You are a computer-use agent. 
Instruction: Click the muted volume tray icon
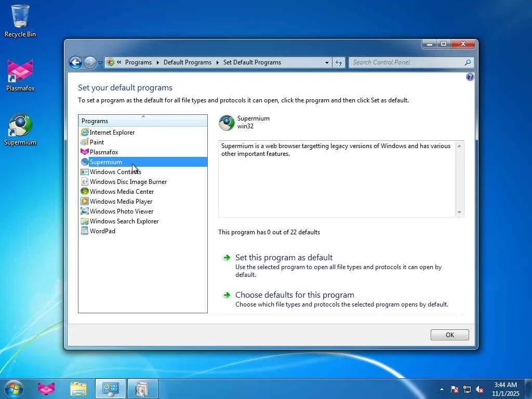480,389
